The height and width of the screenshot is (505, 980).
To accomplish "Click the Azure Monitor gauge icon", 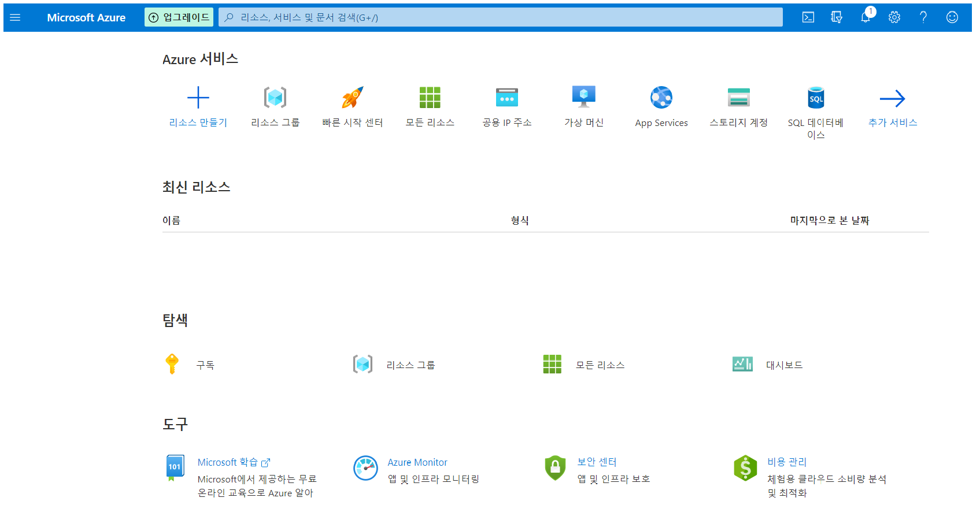I will pyautogui.click(x=365, y=468).
